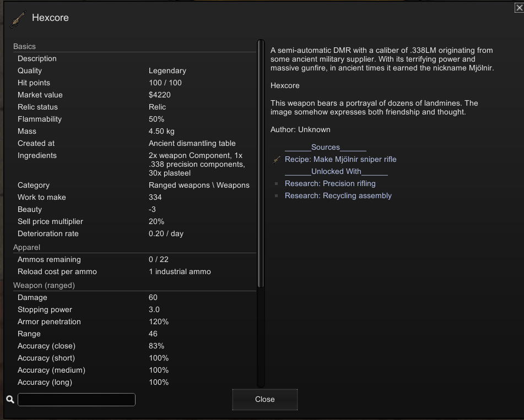Select the Quality row

[x=134, y=71]
